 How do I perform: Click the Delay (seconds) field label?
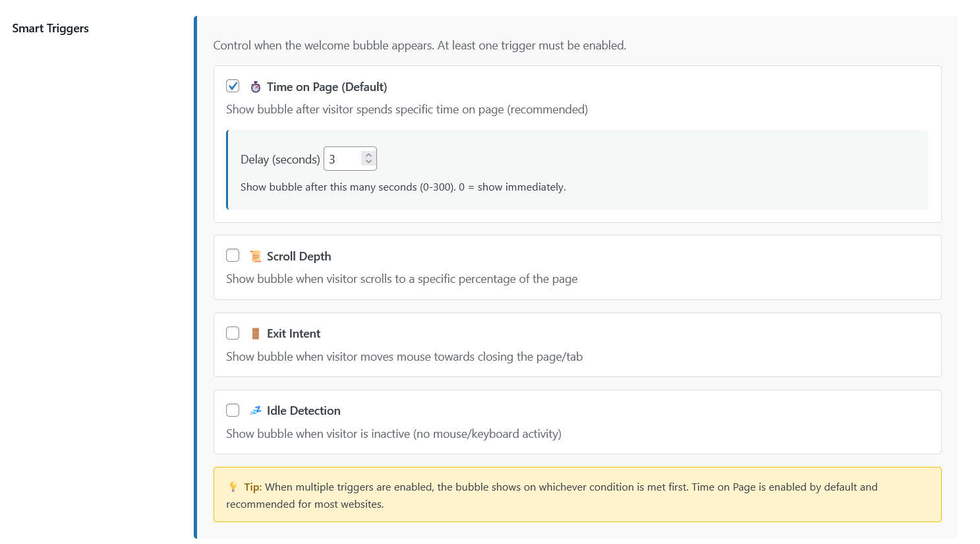(280, 160)
